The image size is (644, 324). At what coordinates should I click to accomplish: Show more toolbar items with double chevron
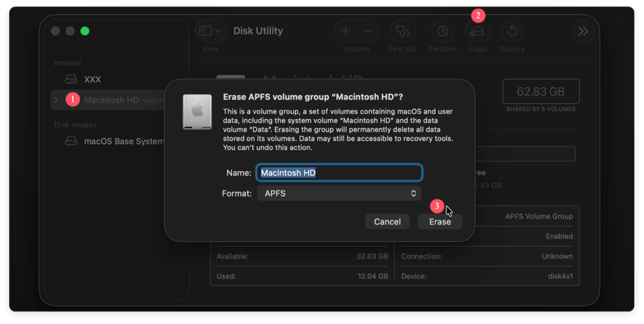tap(583, 31)
